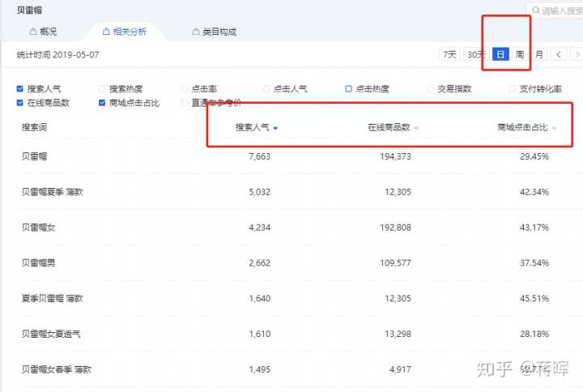
Task: Select the 7天 time range button
Action: (449, 54)
